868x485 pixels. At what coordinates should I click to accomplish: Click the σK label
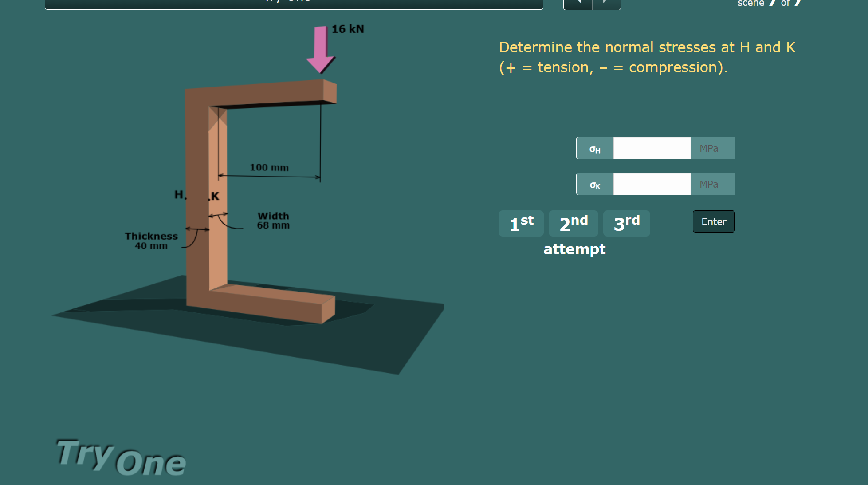[x=595, y=185]
